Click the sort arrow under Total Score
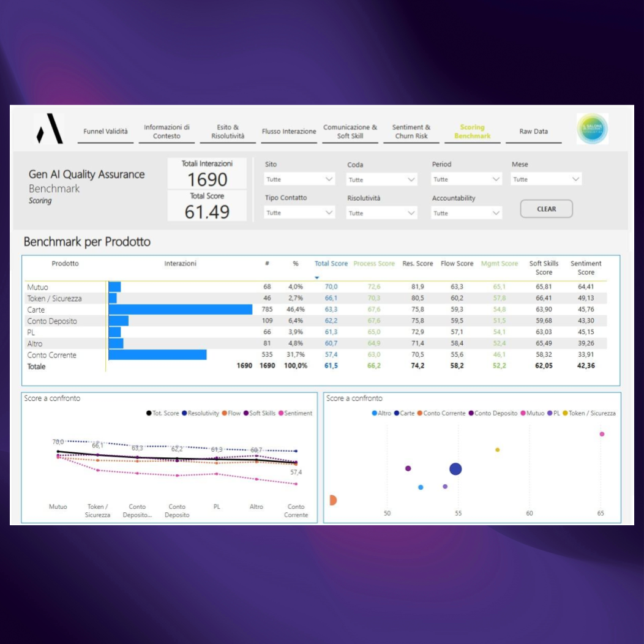The width and height of the screenshot is (644, 644). pyautogui.click(x=316, y=278)
